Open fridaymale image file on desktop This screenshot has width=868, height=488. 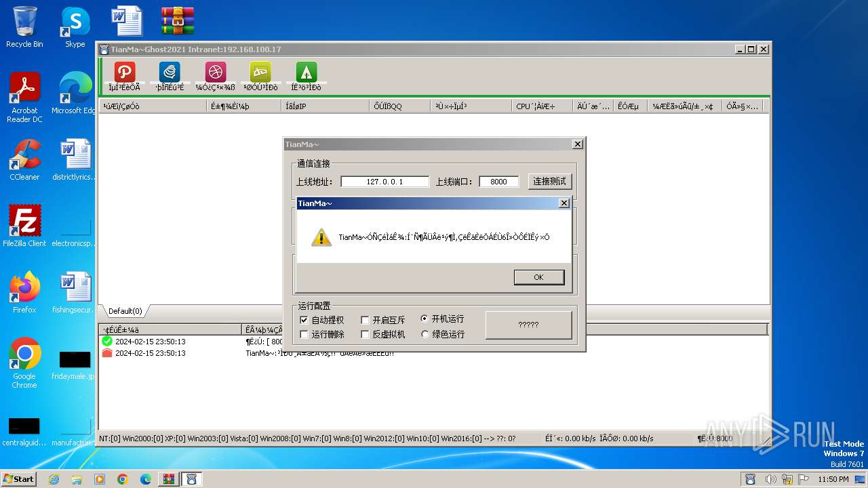point(75,365)
